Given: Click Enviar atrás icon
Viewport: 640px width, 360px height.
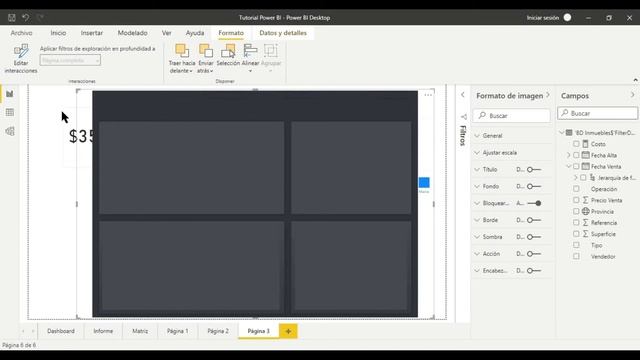Looking at the screenshot, I should [206, 51].
